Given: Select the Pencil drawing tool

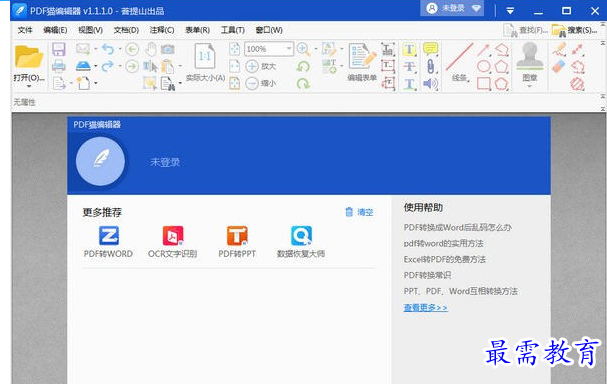Looking at the screenshot, I should pos(559,49).
